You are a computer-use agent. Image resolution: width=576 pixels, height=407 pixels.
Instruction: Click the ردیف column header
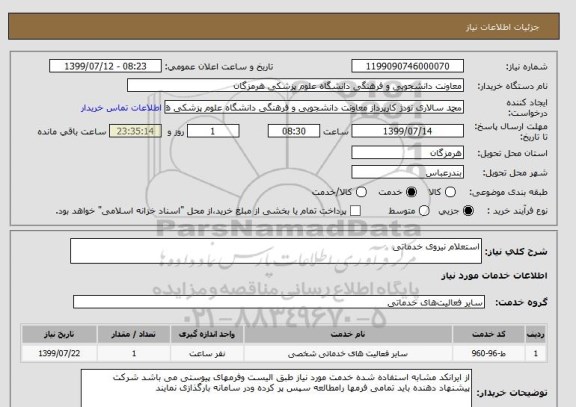click(536, 334)
